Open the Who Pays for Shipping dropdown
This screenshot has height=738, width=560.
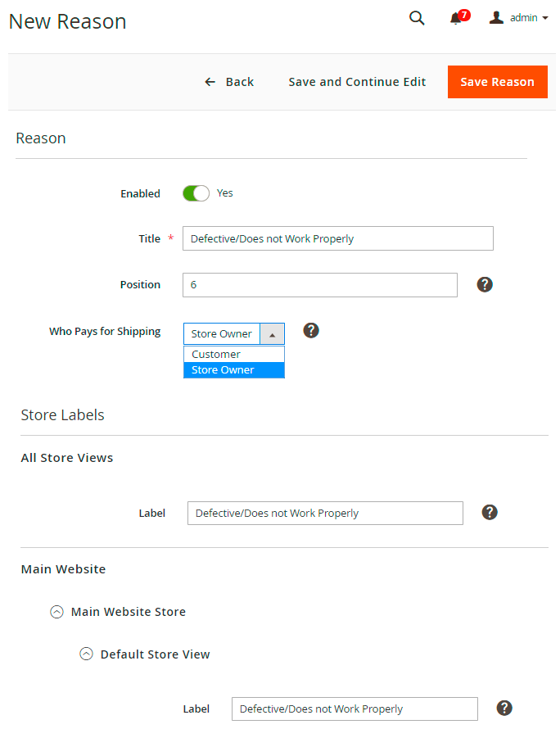(x=234, y=333)
